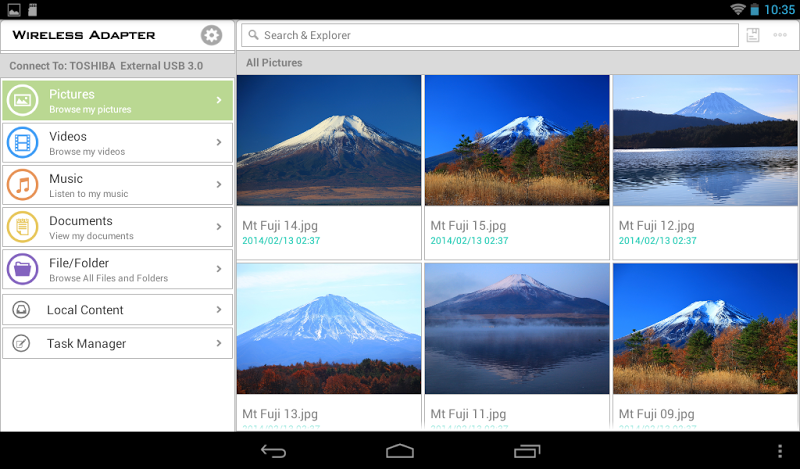Click the Search & Explorer input field
Screen dimensions: 800x469
[490, 35]
